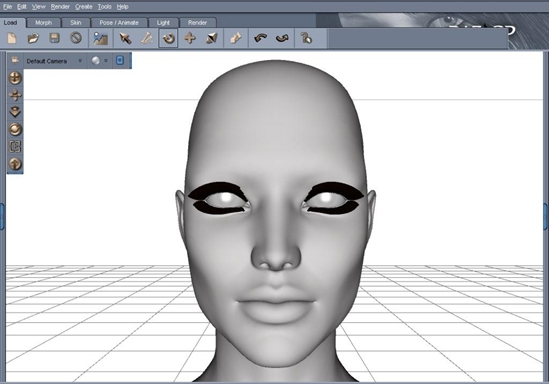Image resolution: width=549 pixels, height=384 pixels.
Task: Click the model's lips in viewport
Action: click(x=276, y=305)
